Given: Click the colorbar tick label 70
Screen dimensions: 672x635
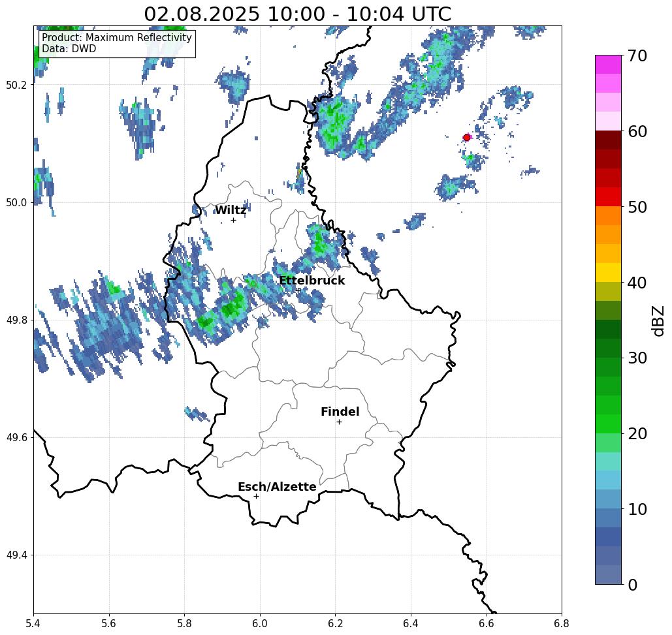Looking at the screenshot, I should point(637,55).
